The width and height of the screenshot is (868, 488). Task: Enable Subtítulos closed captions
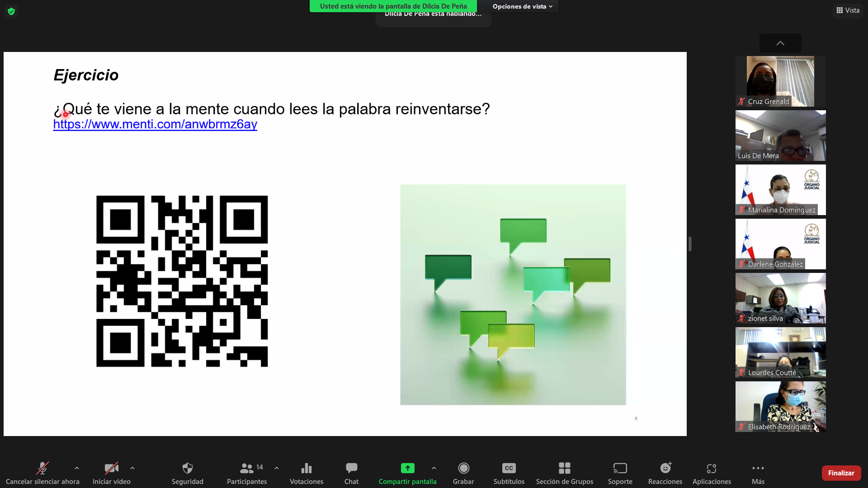coord(509,473)
